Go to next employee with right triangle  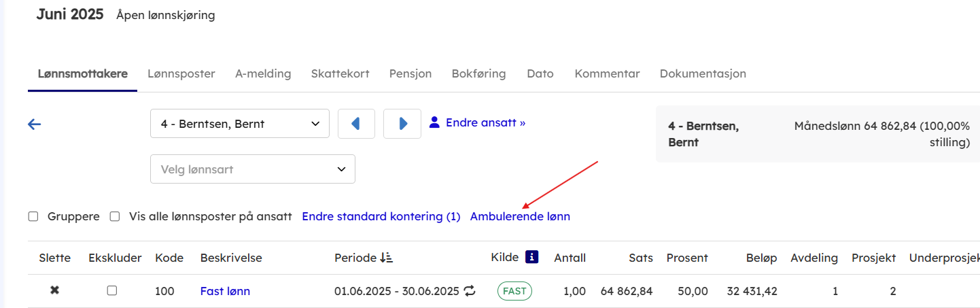pyautogui.click(x=402, y=124)
